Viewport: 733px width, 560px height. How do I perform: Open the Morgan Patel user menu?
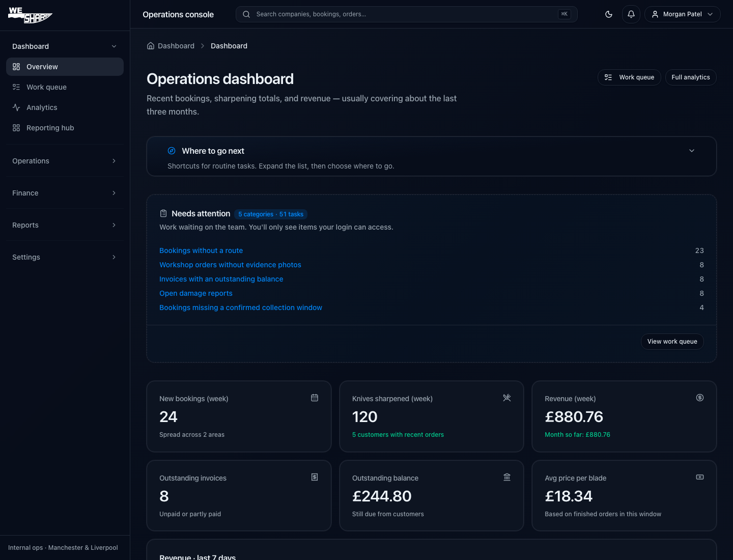click(683, 14)
